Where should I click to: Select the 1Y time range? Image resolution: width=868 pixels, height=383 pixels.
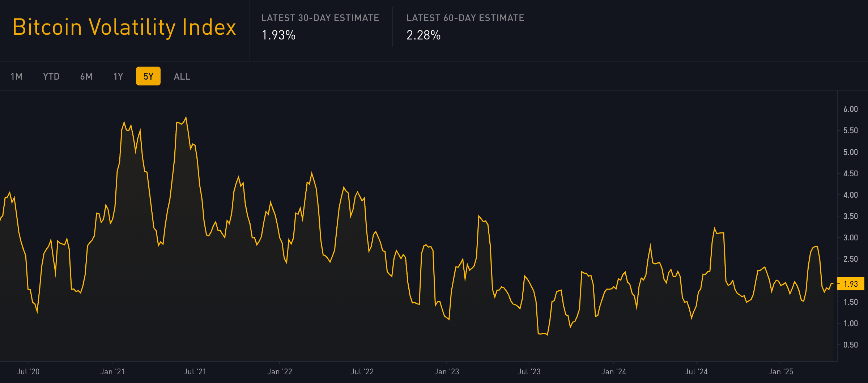118,76
